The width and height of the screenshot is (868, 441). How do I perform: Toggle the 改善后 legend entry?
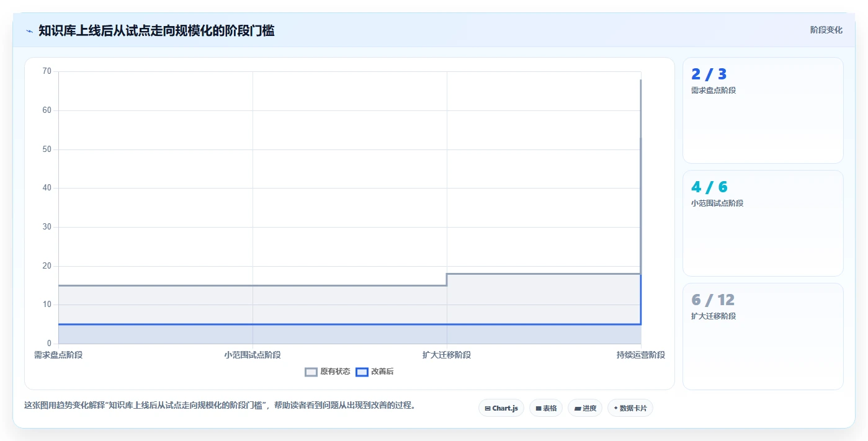point(375,372)
